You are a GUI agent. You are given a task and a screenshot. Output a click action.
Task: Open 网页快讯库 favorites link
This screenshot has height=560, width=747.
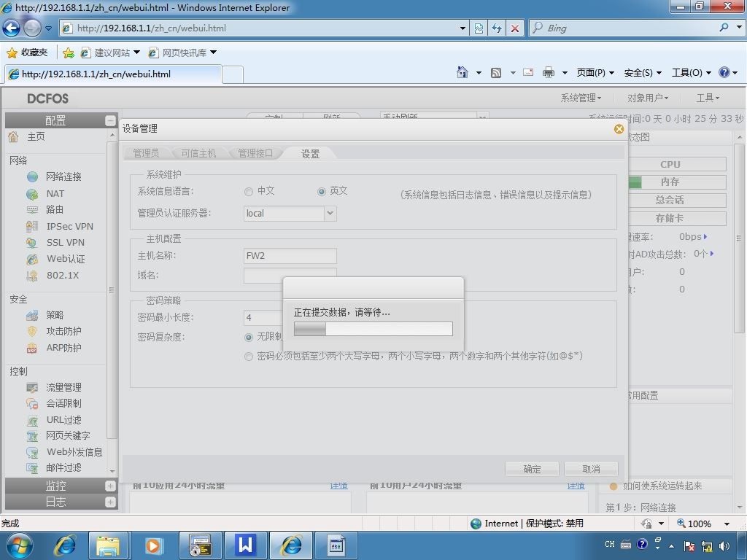[x=183, y=52]
